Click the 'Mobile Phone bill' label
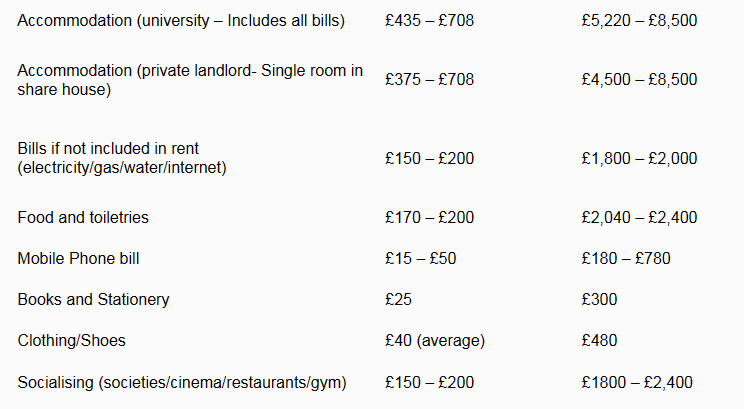The image size is (744, 409). pyautogui.click(x=78, y=258)
